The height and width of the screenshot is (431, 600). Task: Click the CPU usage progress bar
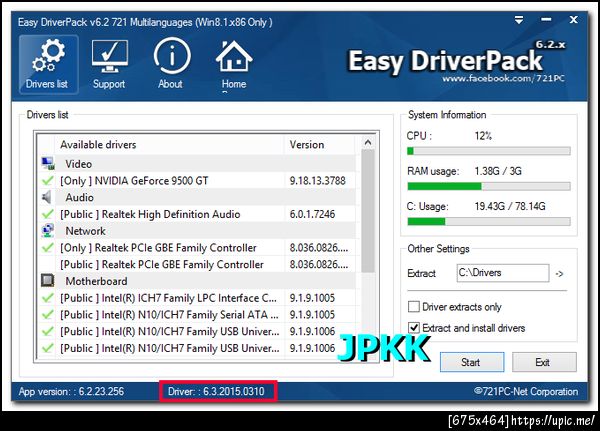(x=489, y=151)
